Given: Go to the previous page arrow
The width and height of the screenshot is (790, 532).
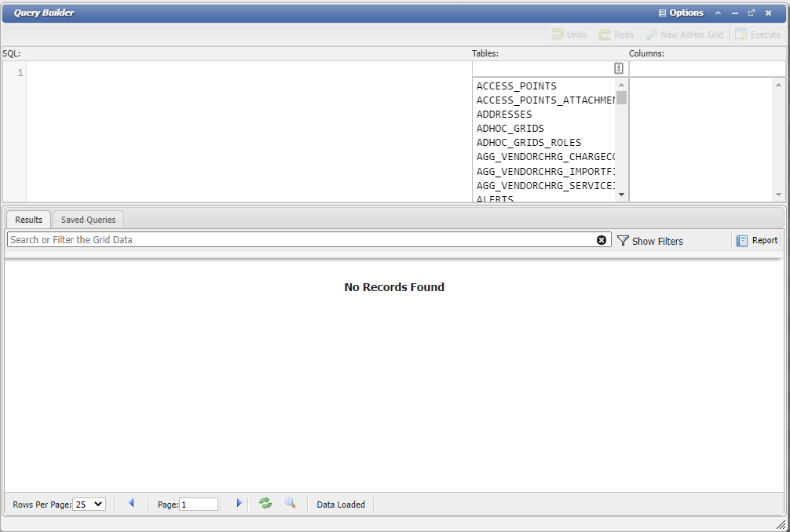Looking at the screenshot, I should [131, 504].
